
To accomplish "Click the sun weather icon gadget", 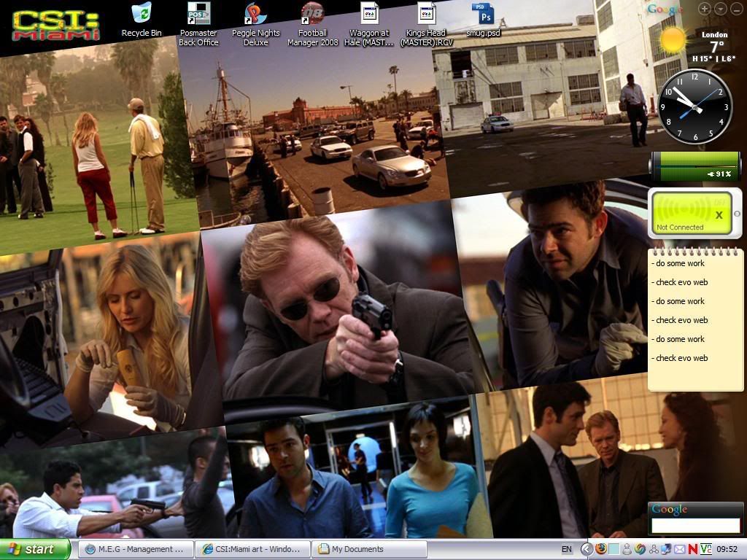I will pos(673,41).
